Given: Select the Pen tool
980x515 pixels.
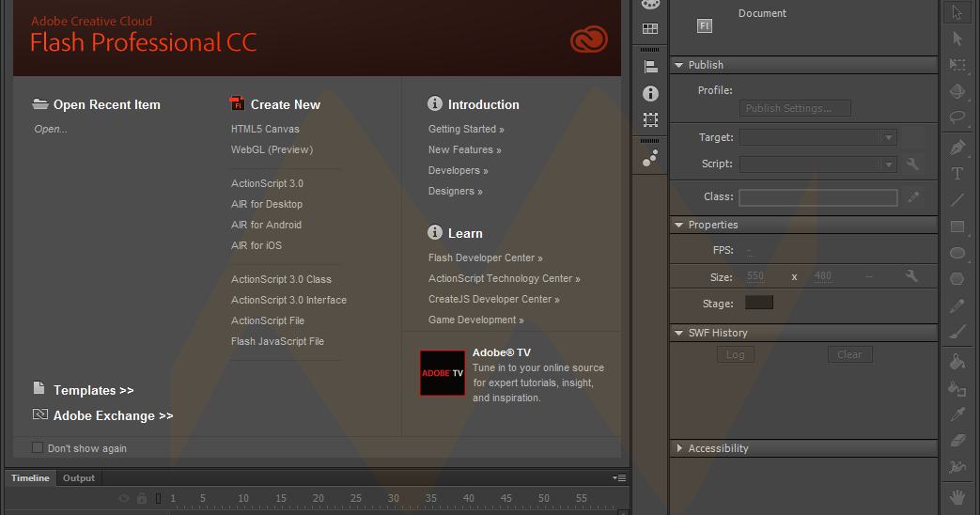Looking at the screenshot, I should [x=957, y=148].
